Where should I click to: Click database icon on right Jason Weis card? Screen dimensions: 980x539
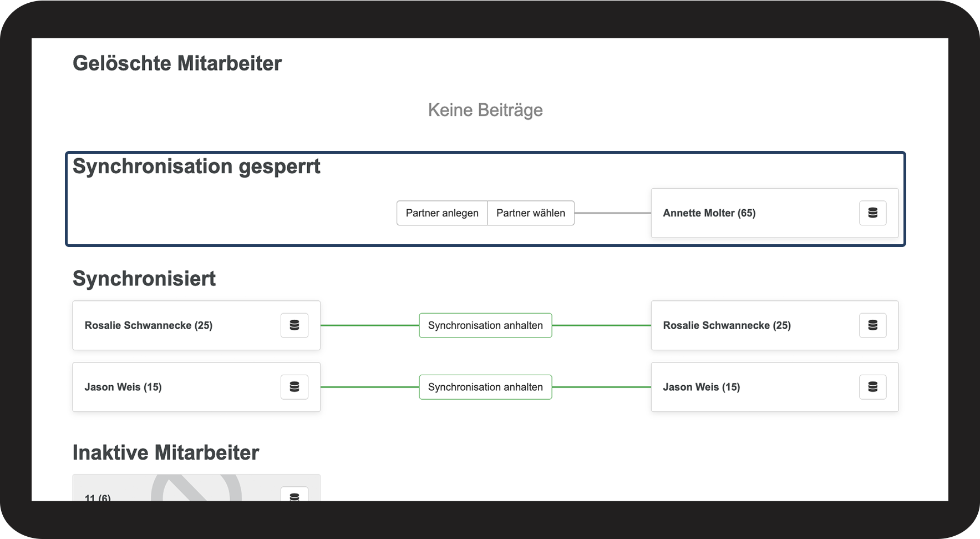click(872, 387)
